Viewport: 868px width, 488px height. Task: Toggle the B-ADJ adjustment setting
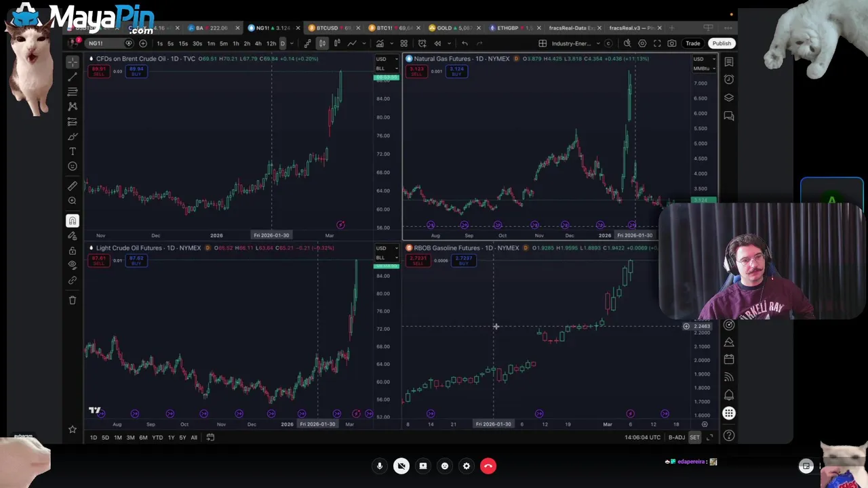click(676, 438)
